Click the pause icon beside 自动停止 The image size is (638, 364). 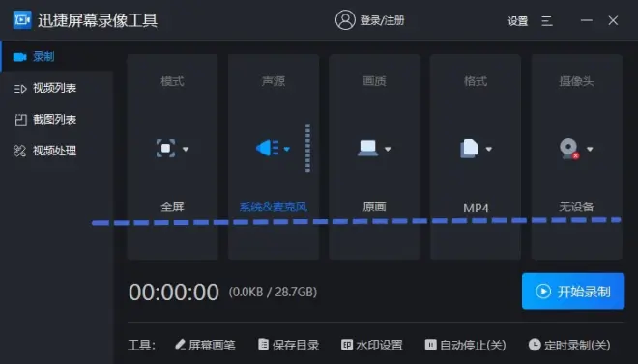pyautogui.click(x=430, y=345)
